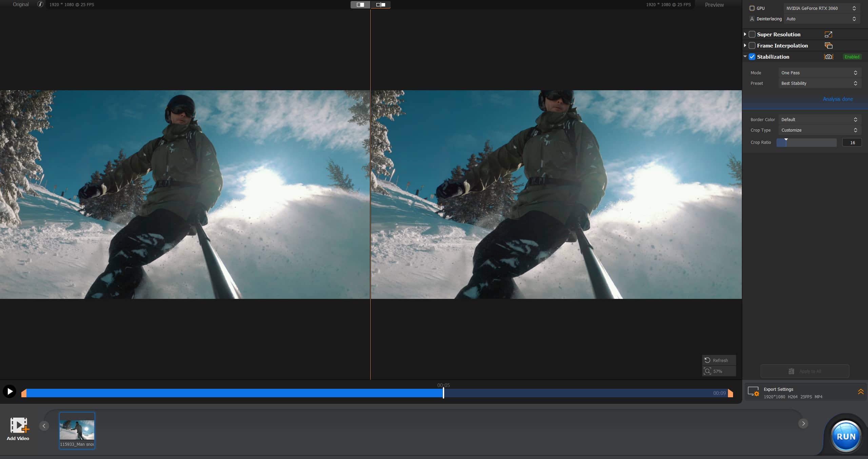Viewport: 868px width, 459px height.
Task: Click the 57% zoom level button
Action: [719, 371]
